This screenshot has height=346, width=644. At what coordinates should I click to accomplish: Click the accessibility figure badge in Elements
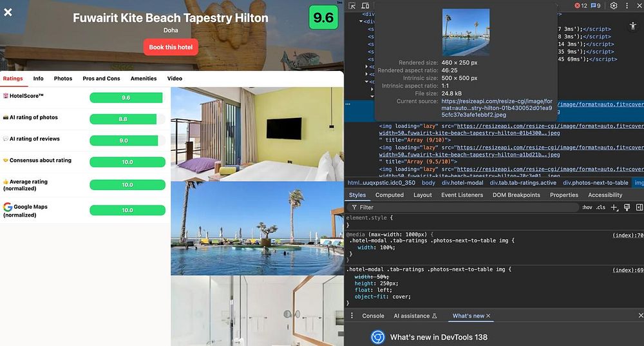click(633, 26)
